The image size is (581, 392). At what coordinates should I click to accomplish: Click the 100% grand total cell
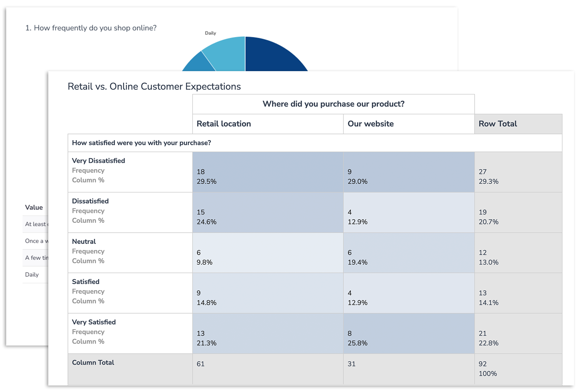(x=490, y=368)
